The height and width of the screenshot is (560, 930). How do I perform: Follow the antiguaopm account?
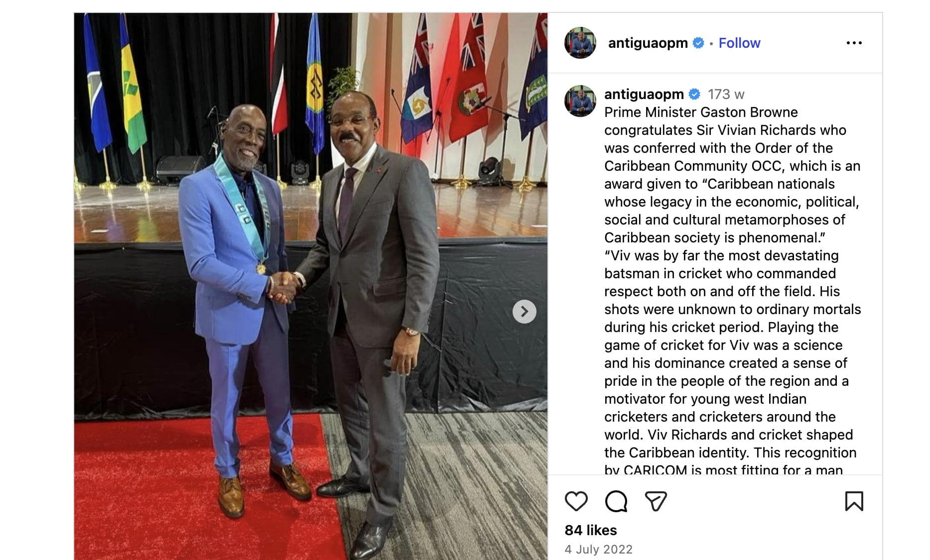pos(739,43)
